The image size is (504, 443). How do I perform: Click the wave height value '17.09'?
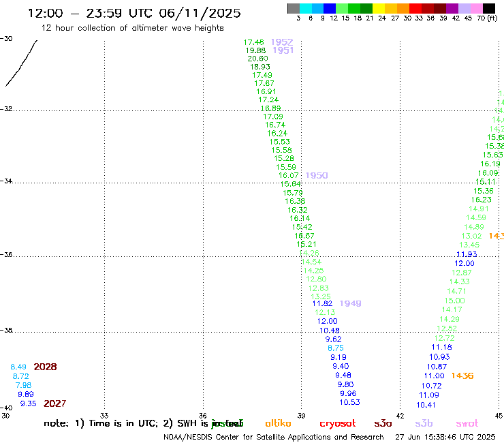point(273,117)
